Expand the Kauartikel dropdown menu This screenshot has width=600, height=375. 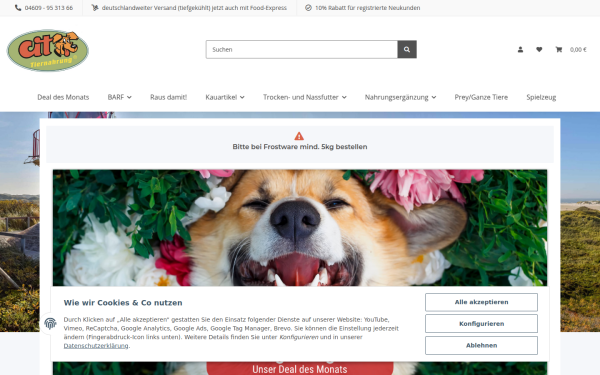225,97
